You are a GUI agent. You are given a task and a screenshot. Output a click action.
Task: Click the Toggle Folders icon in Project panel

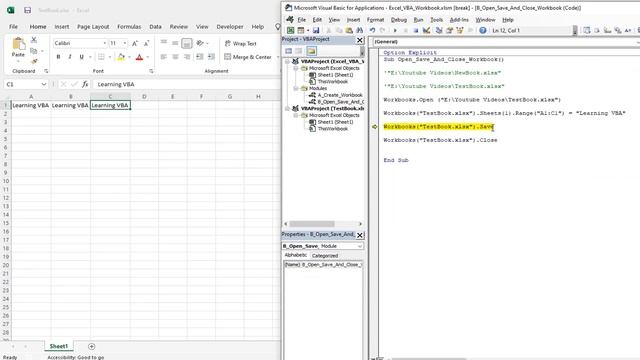pos(311,51)
